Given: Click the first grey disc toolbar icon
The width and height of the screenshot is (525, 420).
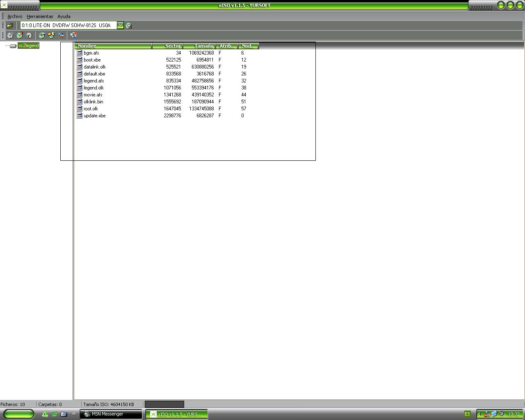Looking at the screenshot, I should click(x=10, y=36).
